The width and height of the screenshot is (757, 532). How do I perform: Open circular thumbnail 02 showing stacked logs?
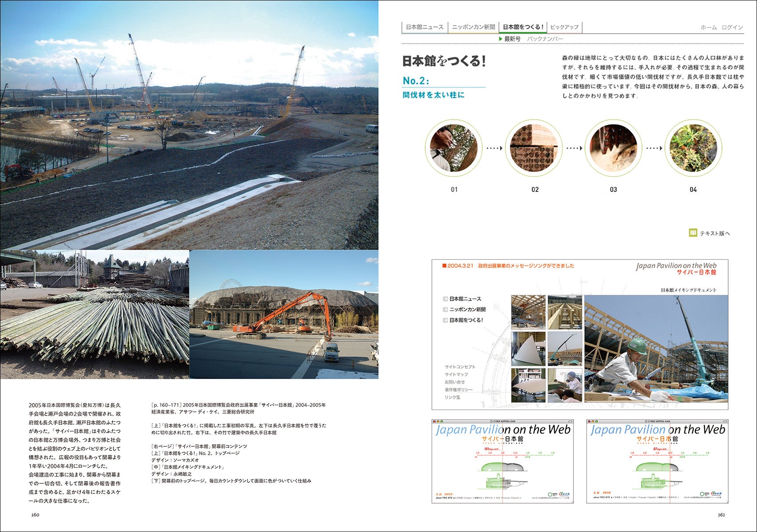coord(534,148)
